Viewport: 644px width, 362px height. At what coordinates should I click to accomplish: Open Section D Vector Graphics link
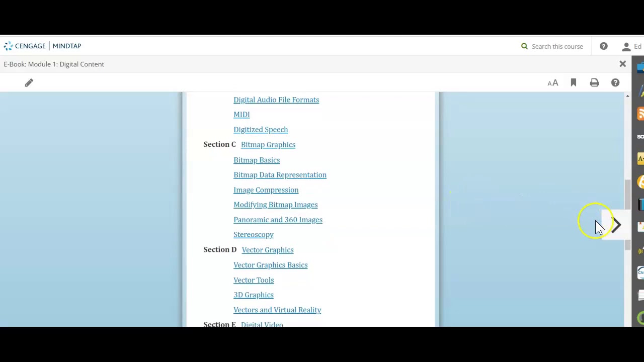(x=268, y=250)
